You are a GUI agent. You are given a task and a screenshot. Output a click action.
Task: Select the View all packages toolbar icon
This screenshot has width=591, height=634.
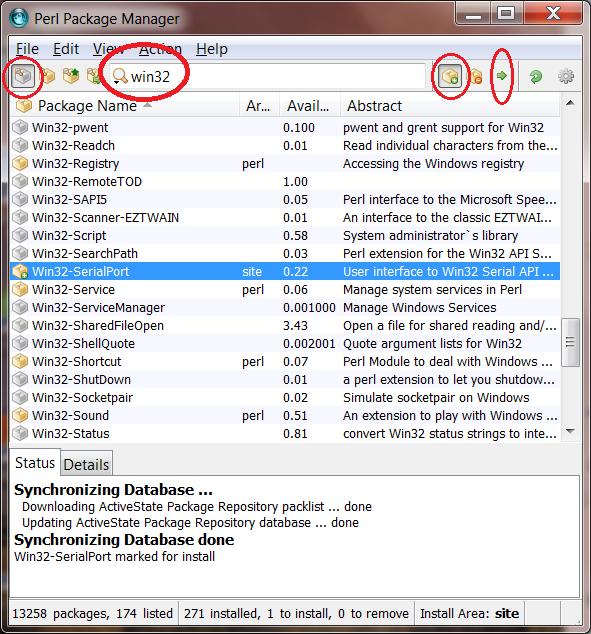click(23, 76)
